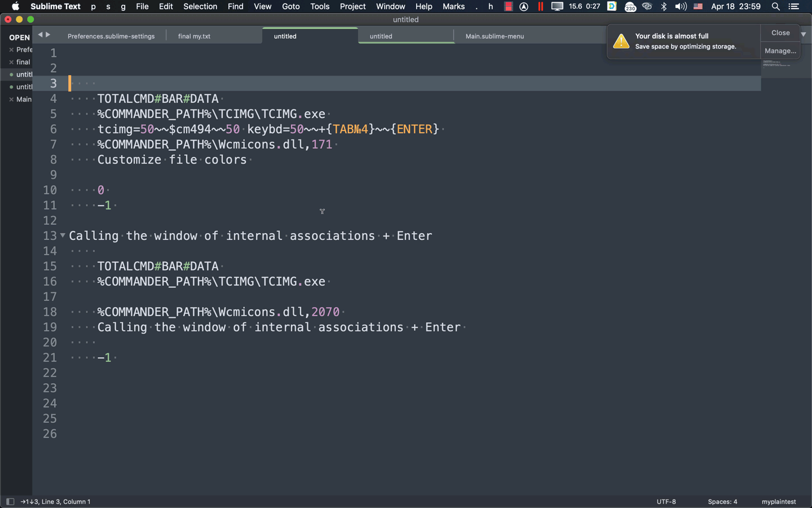Open Spotlight search from the menu bar
Image resolution: width=812 pixels, height=508 pixels.
pyautogui.click(x=776, y=6)
